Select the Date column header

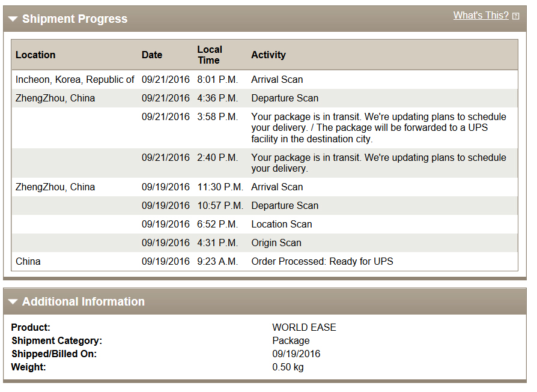(152, 55)
